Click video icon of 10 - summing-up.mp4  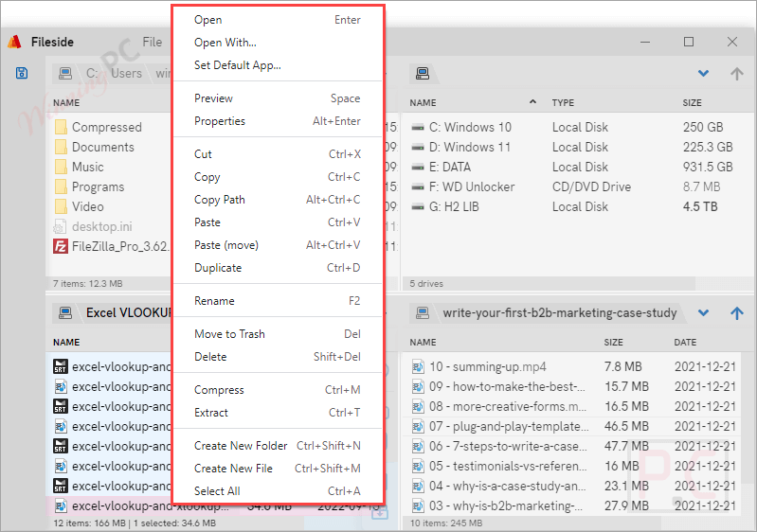click(x=418, y=367)
